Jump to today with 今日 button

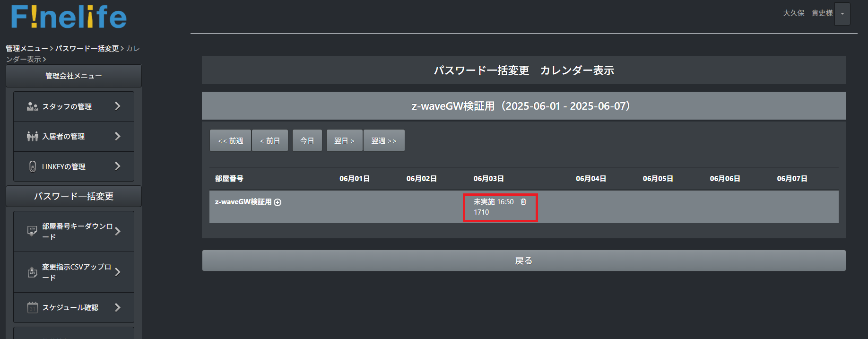[307, 141]
